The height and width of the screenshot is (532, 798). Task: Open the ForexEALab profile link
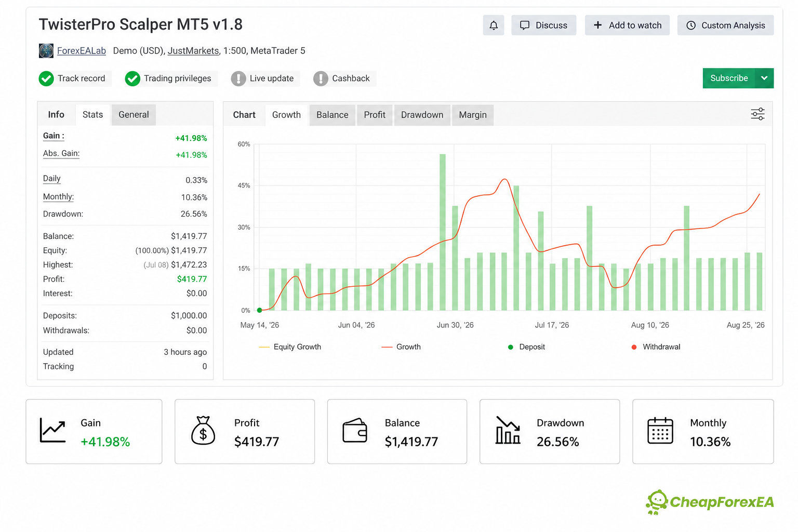(x=81, y=51)
